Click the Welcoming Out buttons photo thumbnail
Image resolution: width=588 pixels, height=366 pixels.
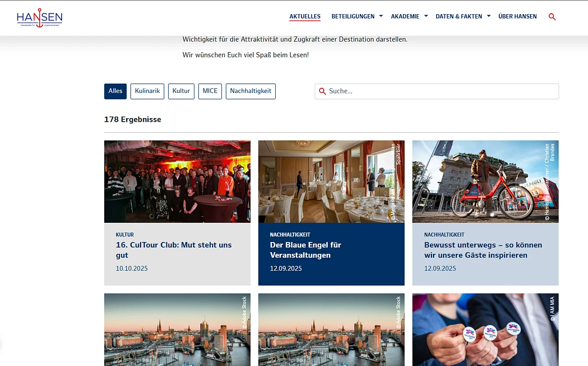click(485, 329)
